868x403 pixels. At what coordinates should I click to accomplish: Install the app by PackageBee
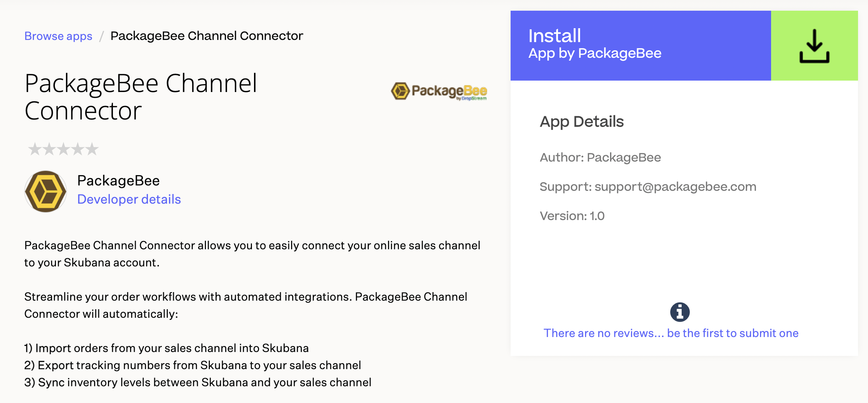tap(641, 46)
